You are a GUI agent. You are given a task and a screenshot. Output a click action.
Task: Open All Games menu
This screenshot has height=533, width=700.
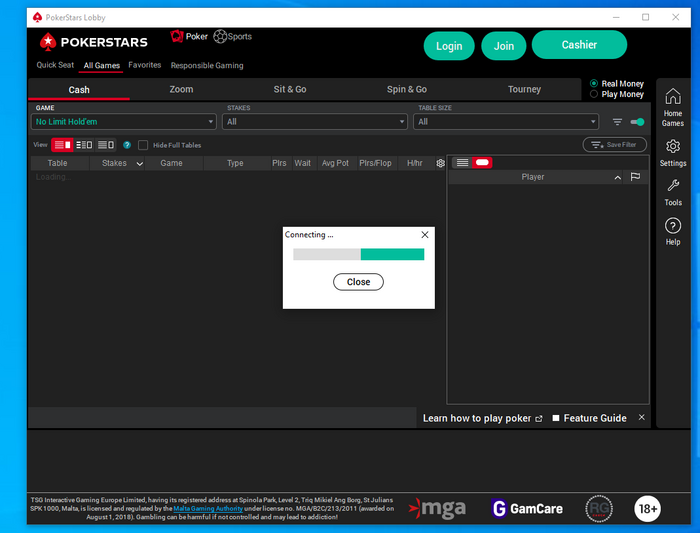pos(102,66)
